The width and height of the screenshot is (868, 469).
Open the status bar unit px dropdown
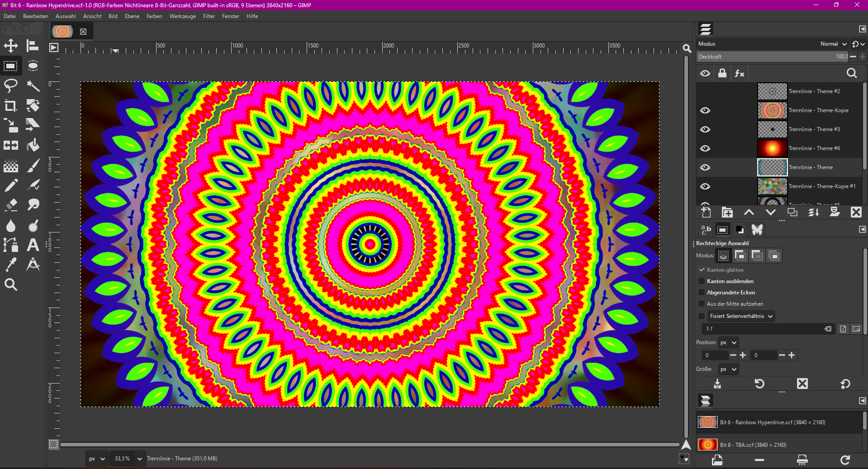(x=97, y=459)
